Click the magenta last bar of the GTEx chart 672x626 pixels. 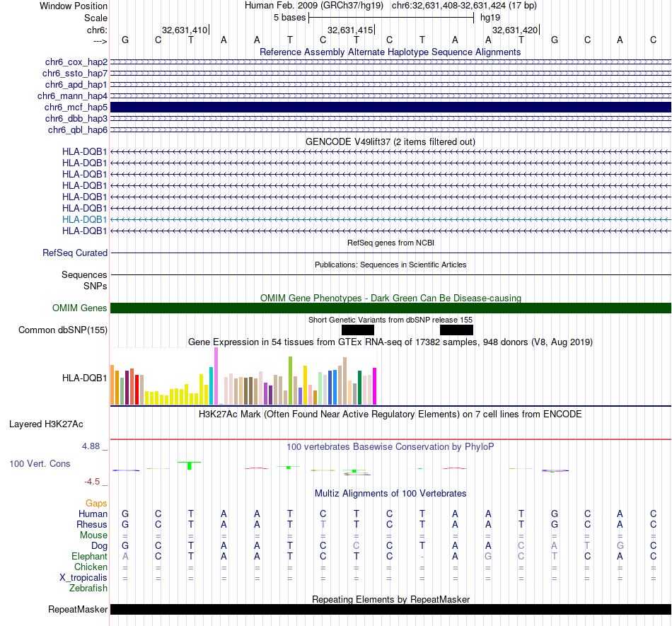coord(375,386)
